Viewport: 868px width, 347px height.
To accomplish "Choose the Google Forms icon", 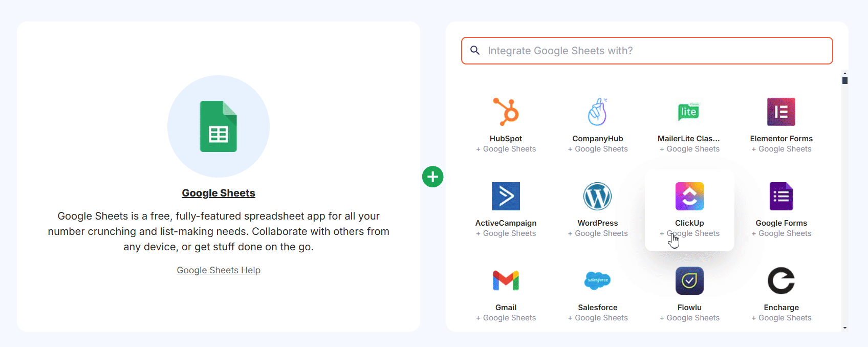I will [x=781, y=196].
